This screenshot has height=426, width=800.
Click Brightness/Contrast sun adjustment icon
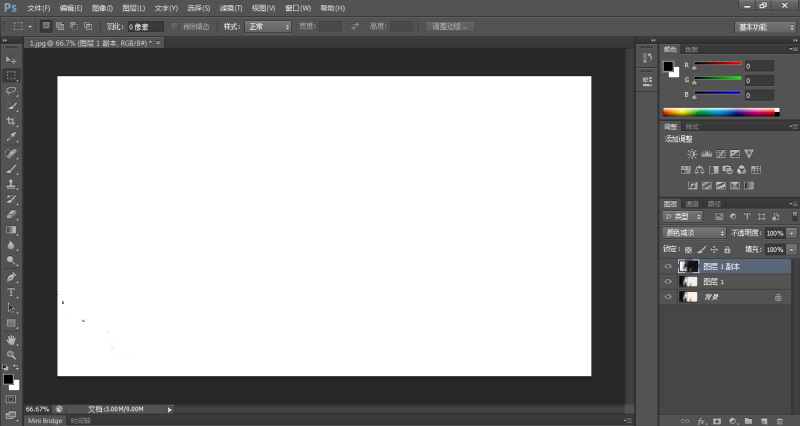(692, 154)
